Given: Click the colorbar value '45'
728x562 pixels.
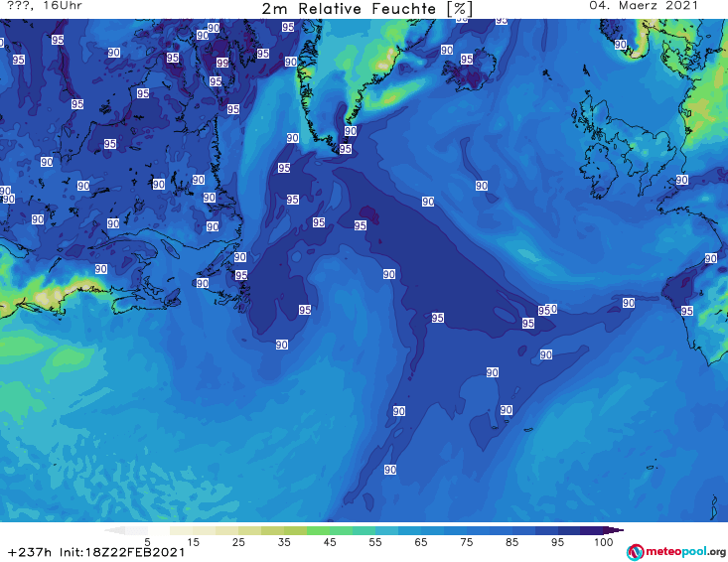Looking at the screenshot, I should point(330,542).
